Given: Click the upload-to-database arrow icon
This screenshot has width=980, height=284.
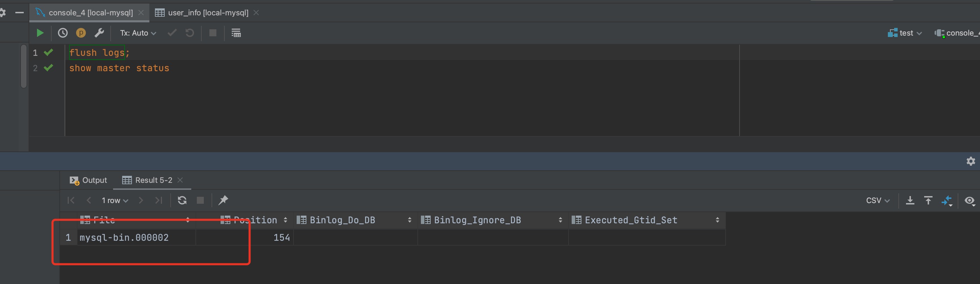Looking at the screenshot, I should coord(928,200).
